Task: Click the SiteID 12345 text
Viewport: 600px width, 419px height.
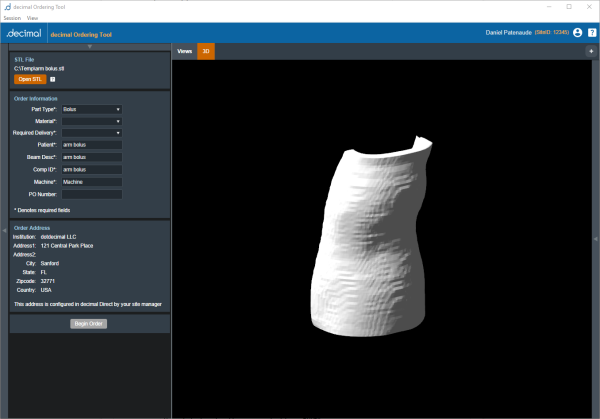Action: [x=552, y=33]
